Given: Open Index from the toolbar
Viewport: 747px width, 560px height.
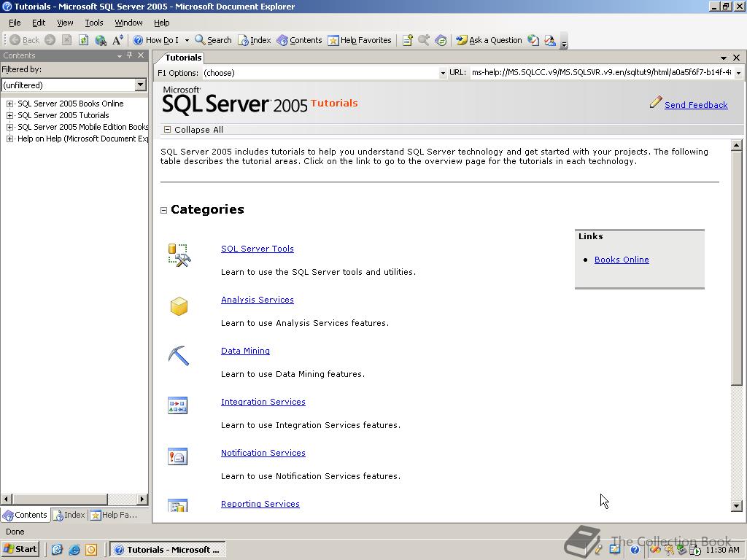Looking at the screenshot, I should point(255,41).
